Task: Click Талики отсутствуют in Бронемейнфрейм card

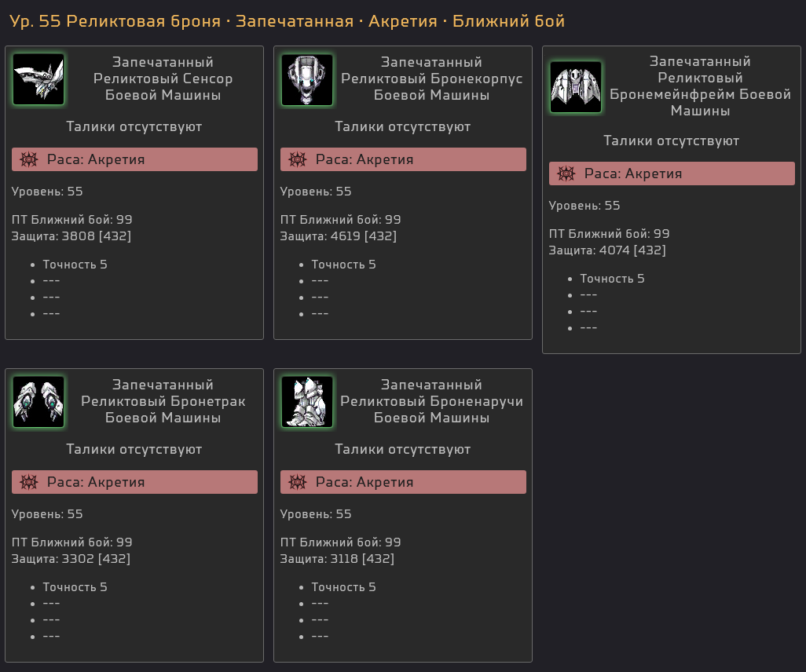Action: (672, 141)
